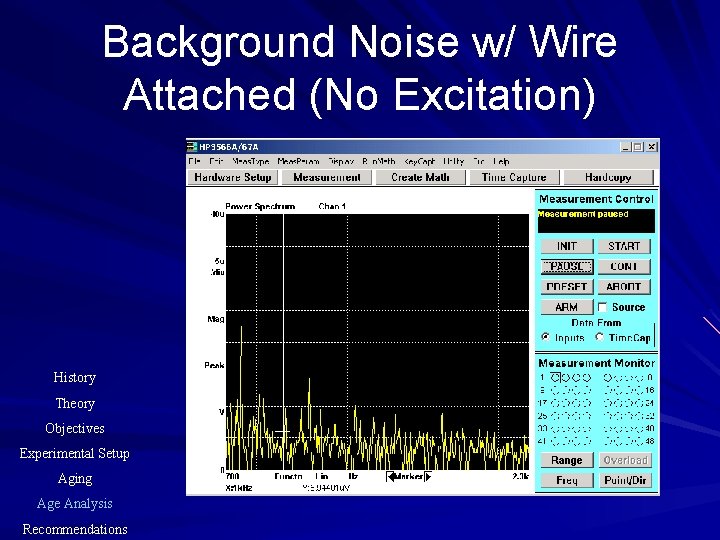Step the marker right with the arrow
This screenshot has height=540, width=720.
(x=428, y=477)
